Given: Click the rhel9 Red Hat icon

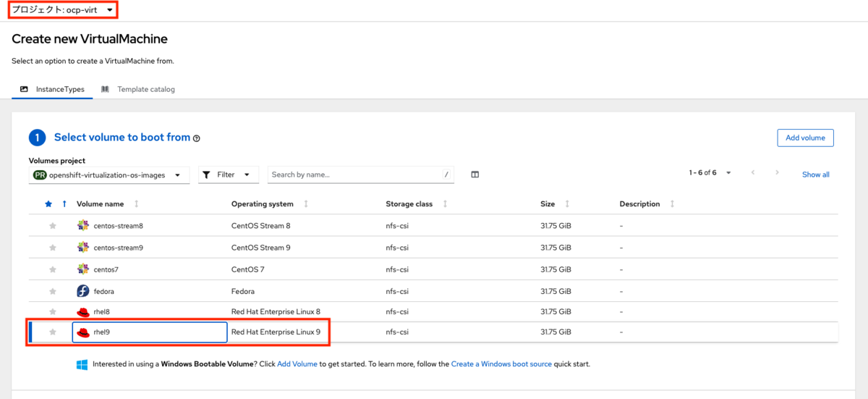Looking at the screenshot, I should (83, 332).
